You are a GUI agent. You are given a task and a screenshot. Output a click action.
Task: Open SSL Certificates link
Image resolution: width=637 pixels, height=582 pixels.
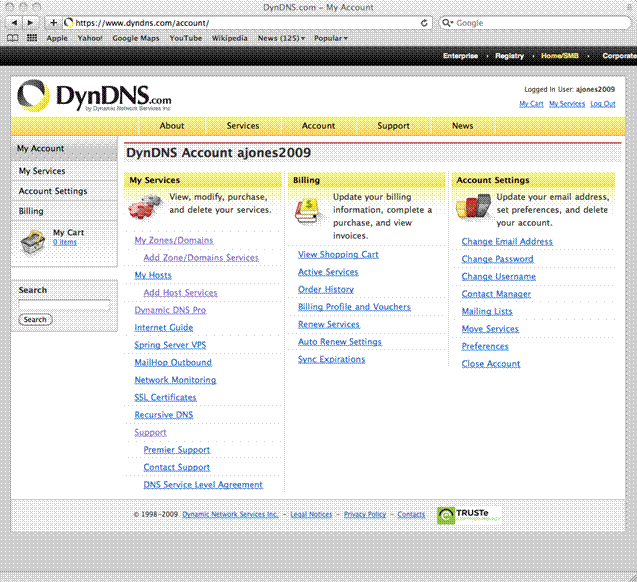point(165,398)
